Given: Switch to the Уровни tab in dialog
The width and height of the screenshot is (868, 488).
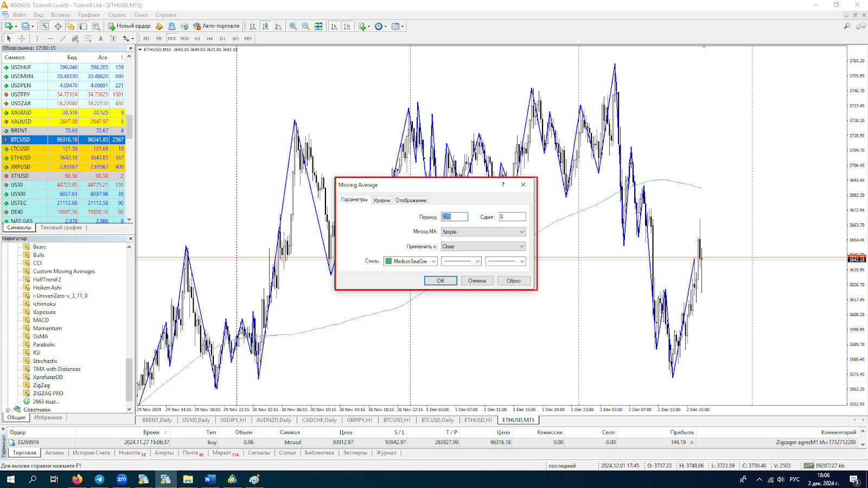Looking at the screenshot, I should tap(381, 200).
